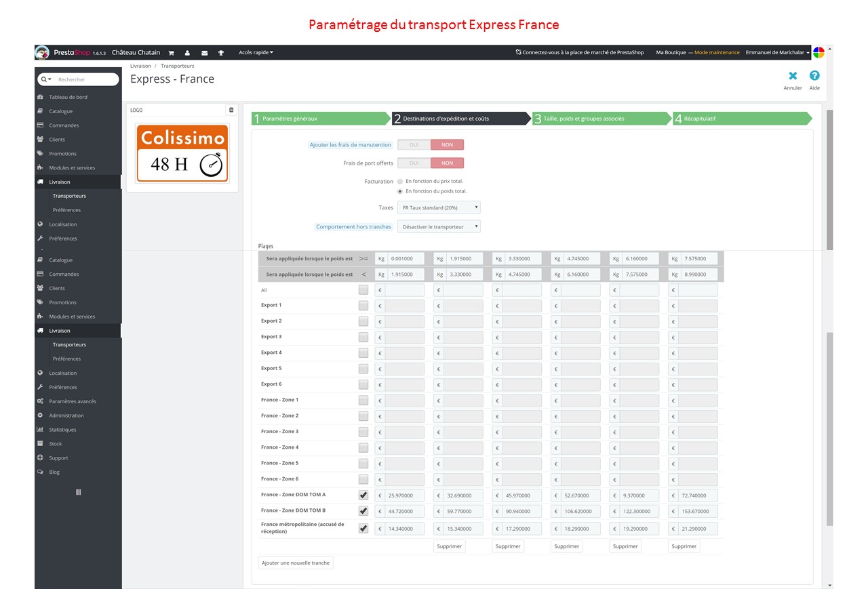Open Stock in sidebar

[x=55, y=444]
